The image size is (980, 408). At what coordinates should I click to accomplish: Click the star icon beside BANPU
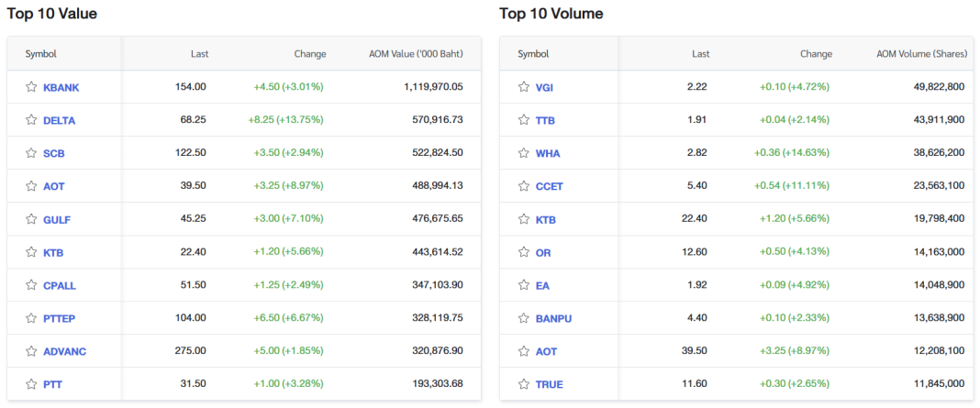pyautogui.click(x=524, y=318)
